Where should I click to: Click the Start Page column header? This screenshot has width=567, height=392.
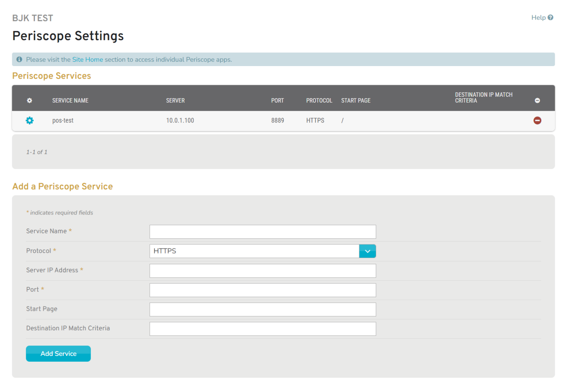(355, 100)
